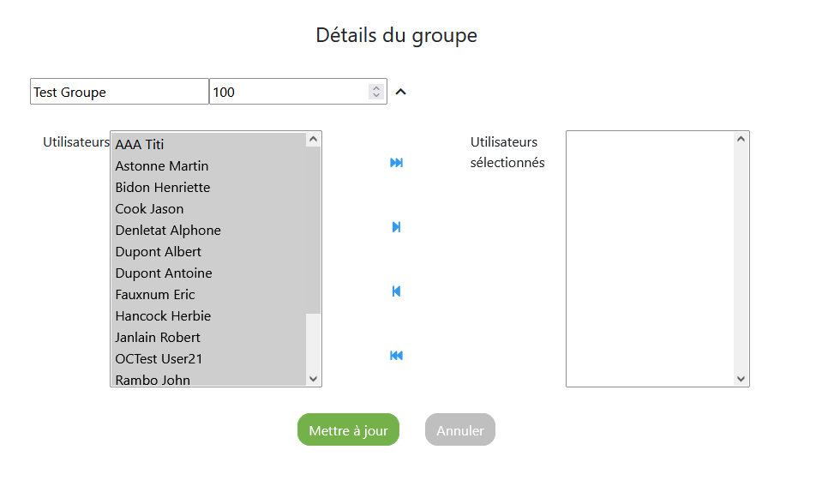Pick Hancock Herbie in the users list

163,315
